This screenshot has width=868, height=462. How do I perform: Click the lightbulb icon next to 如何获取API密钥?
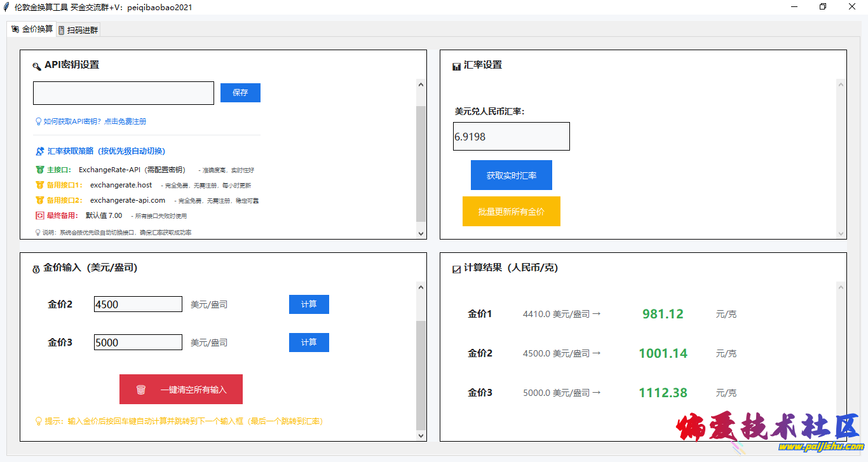tap(39, 121)
